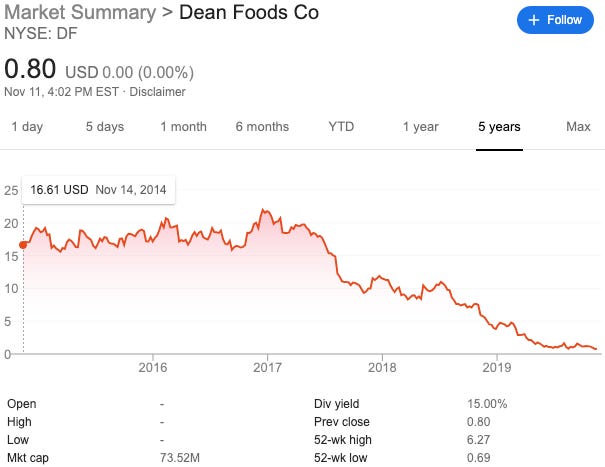Select the 5 years tab
605x467 pixels.
pos(499,127)
